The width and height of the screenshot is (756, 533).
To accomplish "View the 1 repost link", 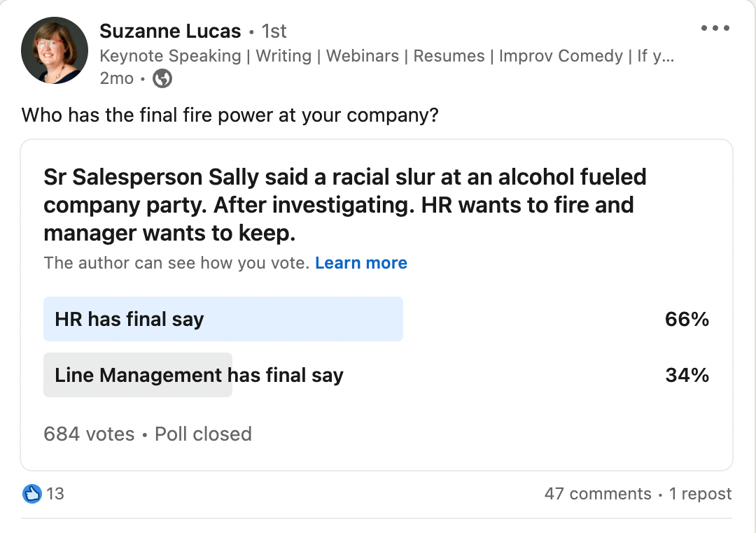I will (x=701, y=494).
